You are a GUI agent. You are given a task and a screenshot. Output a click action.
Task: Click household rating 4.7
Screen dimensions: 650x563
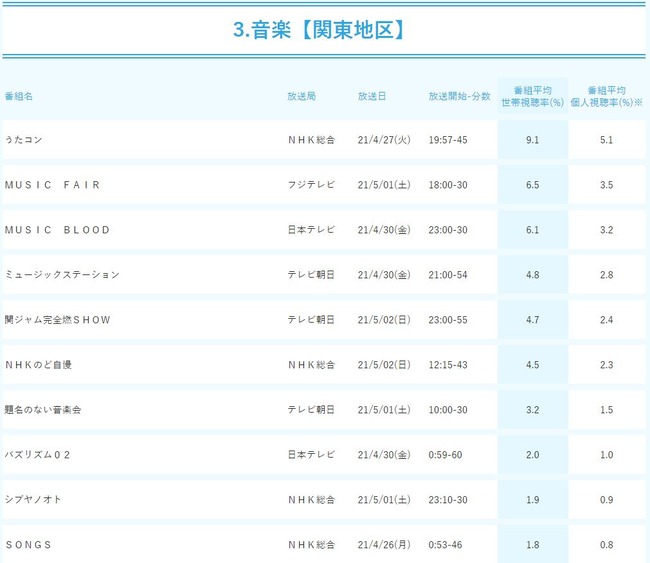[533, 320]
